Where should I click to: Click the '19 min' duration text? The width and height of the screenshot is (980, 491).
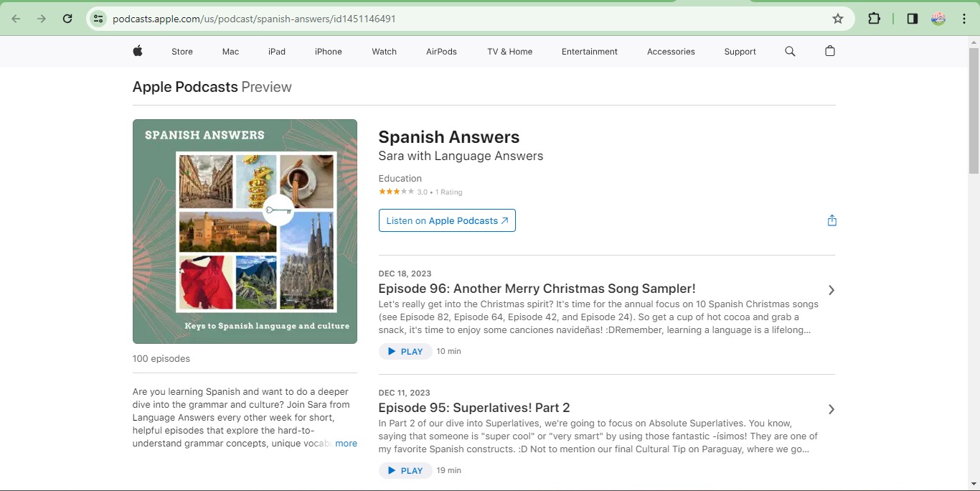coord(449,471)
